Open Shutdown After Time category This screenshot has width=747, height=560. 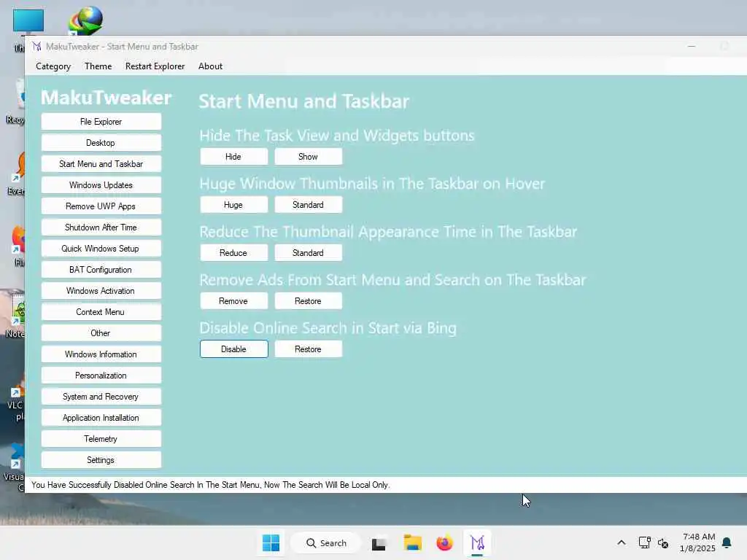pos(101,227)
